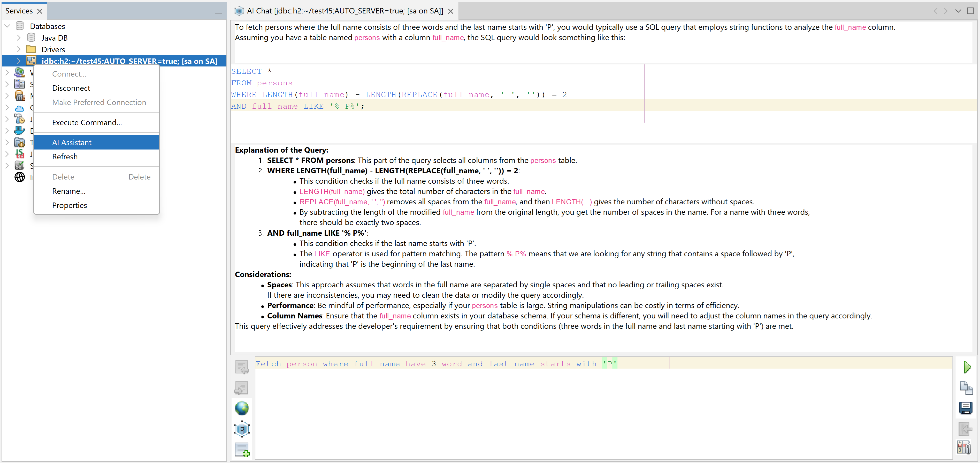The width and height of the screenshot is (980, 463).
Task: Click Refresh in the context menu
Action: tap(65, 156)
